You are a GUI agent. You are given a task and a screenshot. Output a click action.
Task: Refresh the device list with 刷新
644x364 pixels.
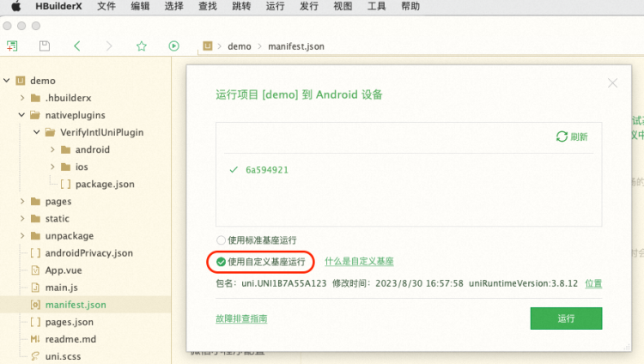coord(572,136)
